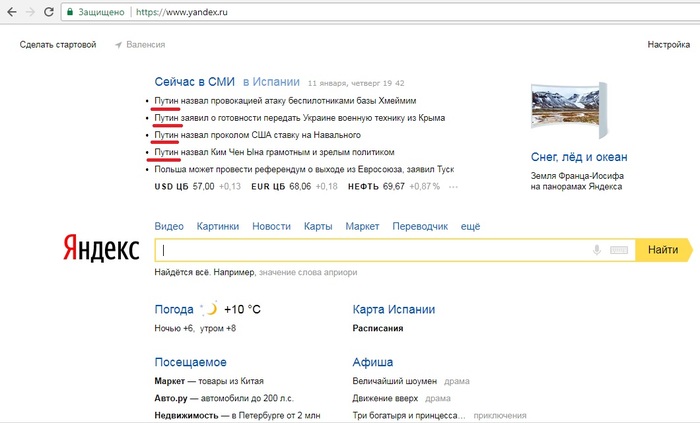Click the Сделать стартовой link
Viewport: 700px width, 423px height.
(x=58, y=45)
